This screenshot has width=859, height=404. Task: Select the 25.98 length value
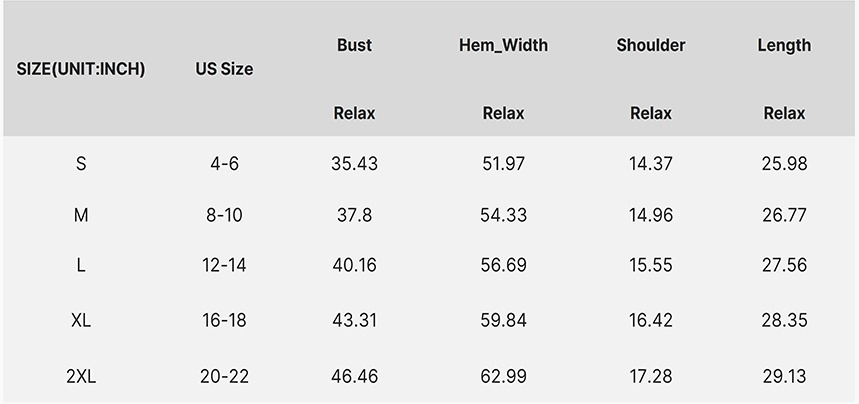pyautogui.click(x=784, y=163)
